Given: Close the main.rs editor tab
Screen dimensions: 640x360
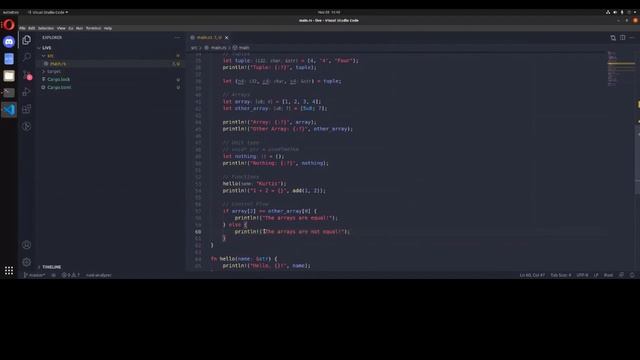Looking at the screenshot, I should pyautogui.click(x=227, y=38).
